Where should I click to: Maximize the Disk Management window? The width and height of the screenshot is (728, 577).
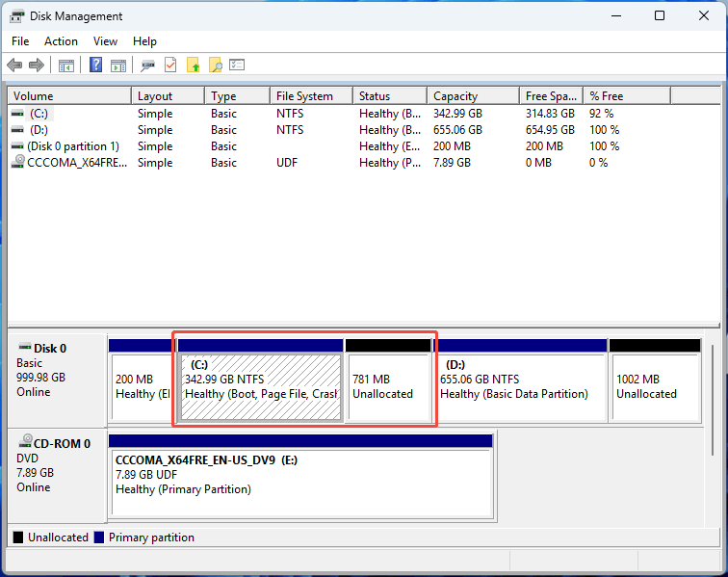coord(660,15)
